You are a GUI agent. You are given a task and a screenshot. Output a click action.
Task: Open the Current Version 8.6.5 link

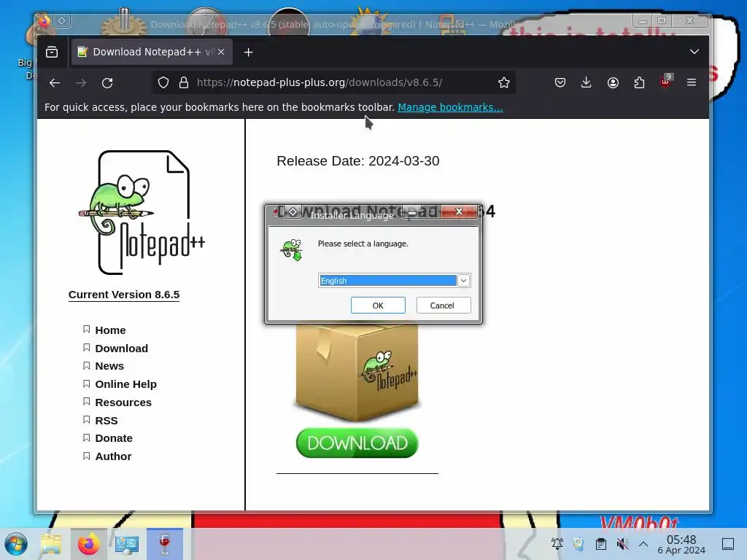tap(124, 295)
